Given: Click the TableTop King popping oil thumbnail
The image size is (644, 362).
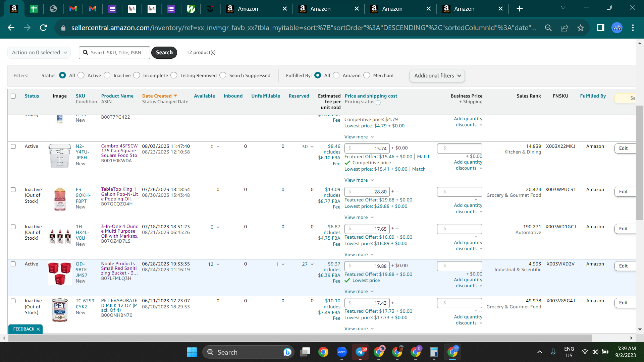Looking at the screenshot, I should click(60, 199).
